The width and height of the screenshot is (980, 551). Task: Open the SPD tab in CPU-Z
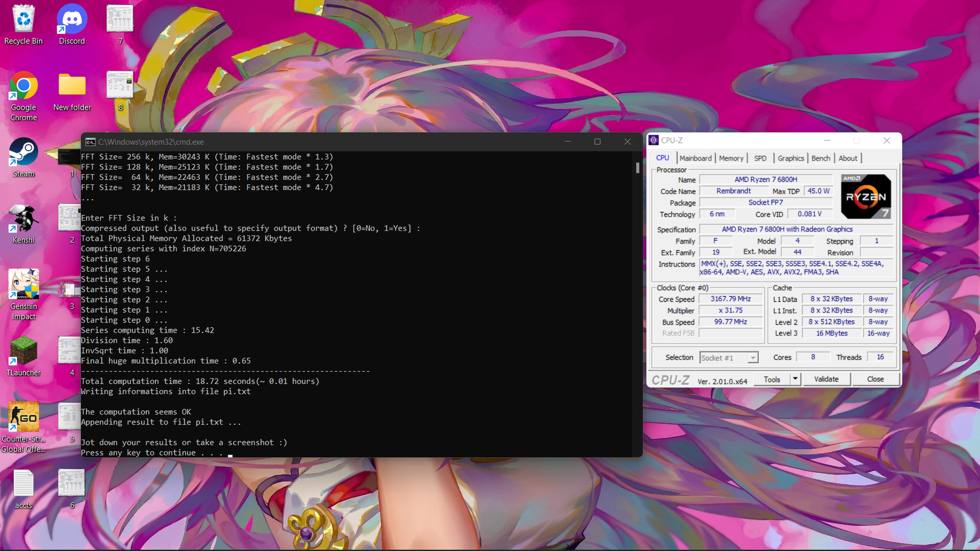tap(760, 159)
